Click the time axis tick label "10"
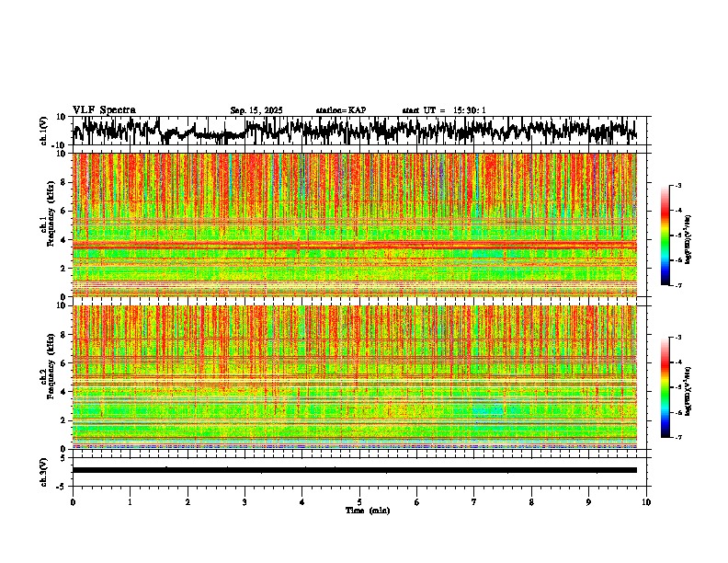Screen dimensions: 728x563 pyautogui.click(x=646, y=502)
